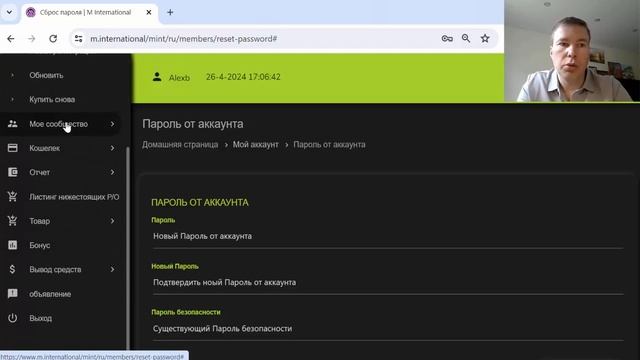Open the Купить снова sidebar item
The image size is (640, 360).
pos(52,100)
